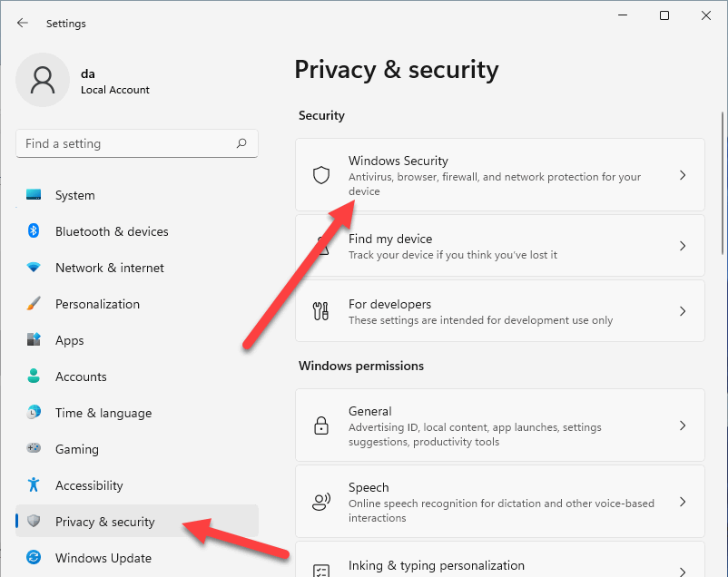Click the General padlock icon
Viewport: 728px width, 577px height.
pyautogui.click(x=321, y=425)
